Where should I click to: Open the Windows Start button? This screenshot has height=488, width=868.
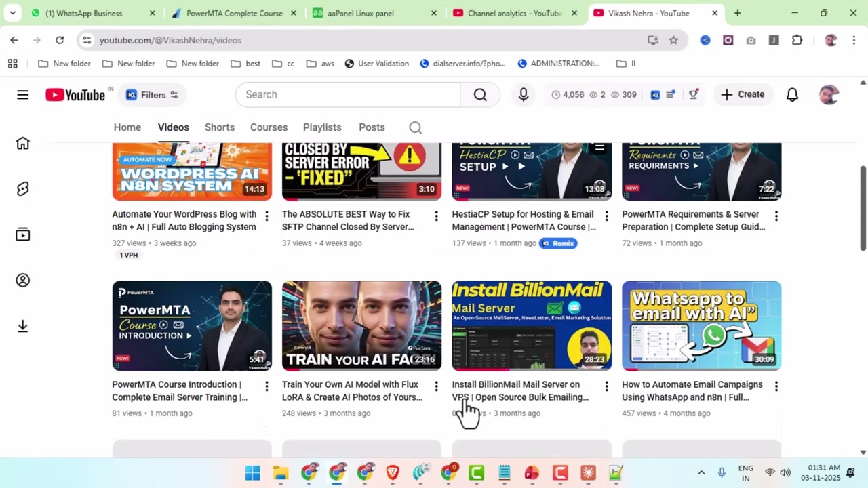click(x=252, y=473)
